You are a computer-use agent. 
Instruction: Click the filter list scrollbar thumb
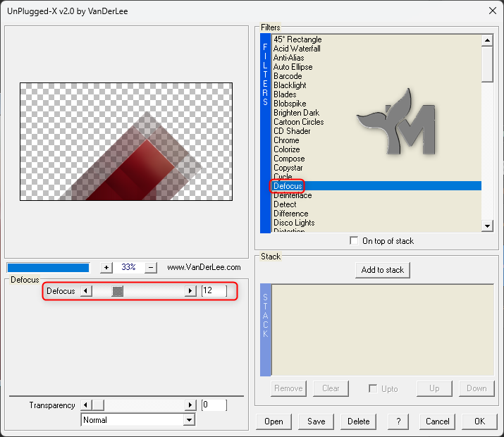click(487, 64)
